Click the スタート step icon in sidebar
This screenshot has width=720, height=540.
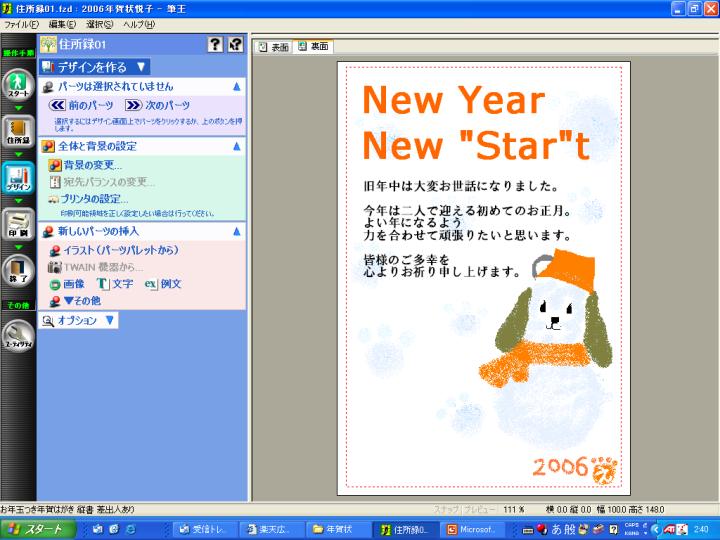pyautogui.click(x=18, y=85)
